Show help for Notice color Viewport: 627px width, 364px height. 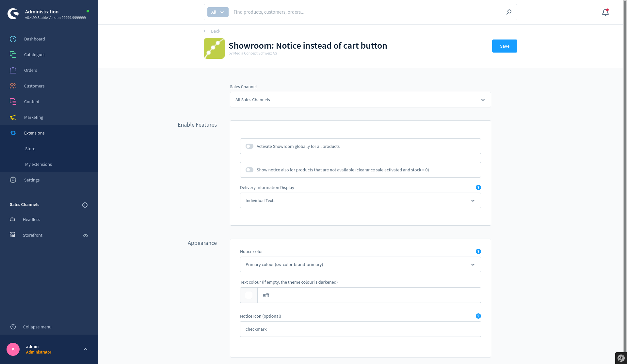point(478,251)
